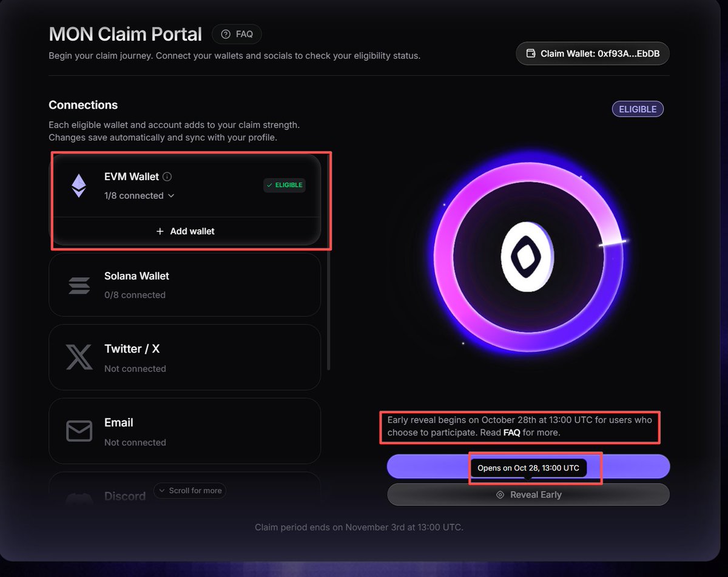Click the Reveal Early eye icon
This screenshot has width=728, height=577.
tap(500, 494)
